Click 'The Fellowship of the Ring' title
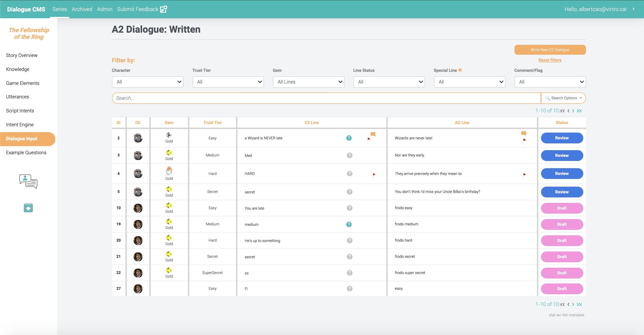Image resolution: width=644 pixels, height=335 pixels. (x=29, y=33)
